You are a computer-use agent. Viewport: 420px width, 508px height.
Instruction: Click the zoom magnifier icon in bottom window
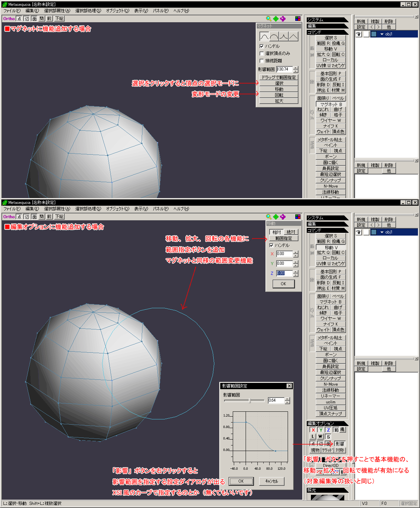coord(269,217)
